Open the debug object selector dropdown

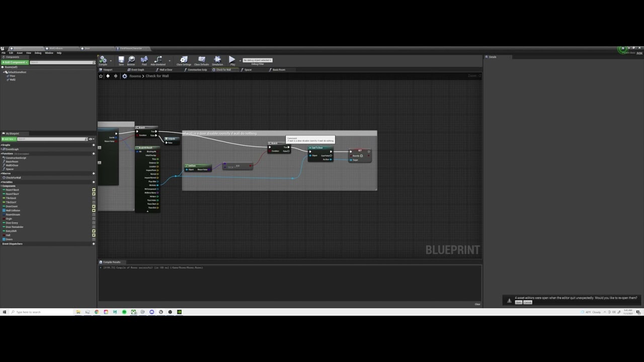point(258,60)
